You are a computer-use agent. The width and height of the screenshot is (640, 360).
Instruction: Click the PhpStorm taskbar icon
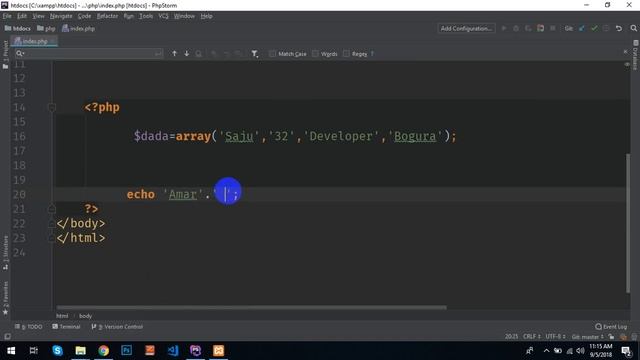coord(196,351)
